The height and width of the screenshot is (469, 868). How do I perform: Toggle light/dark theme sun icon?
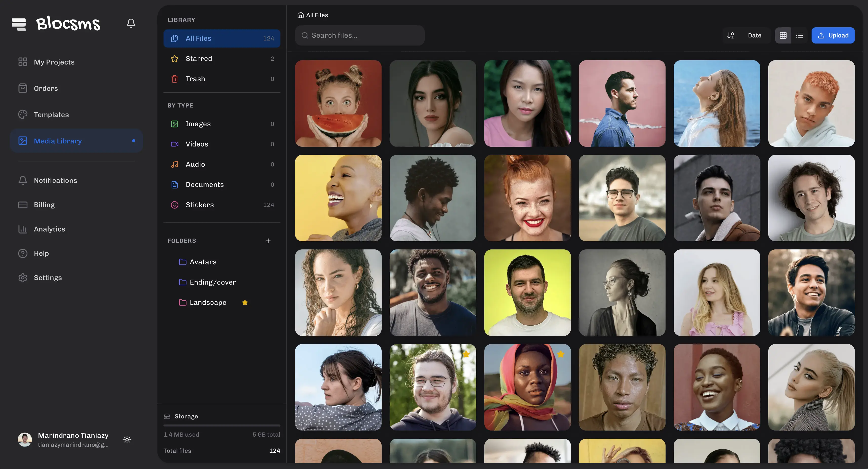point(127,439)
